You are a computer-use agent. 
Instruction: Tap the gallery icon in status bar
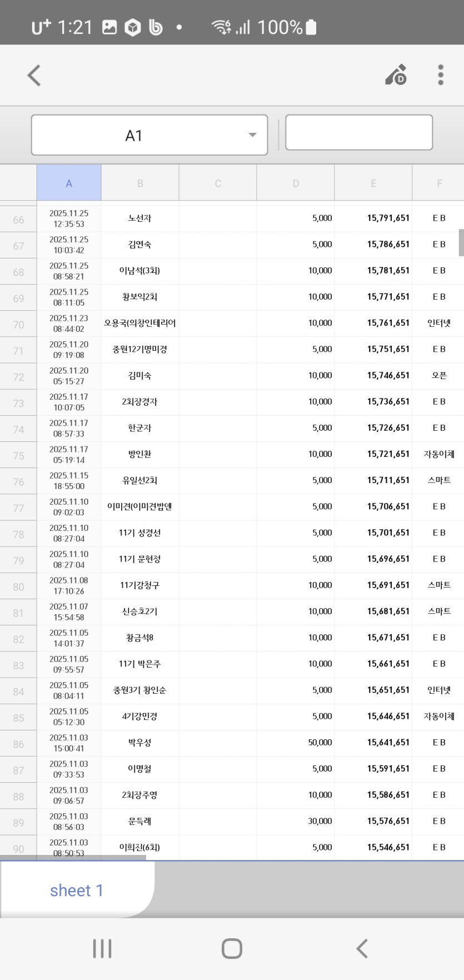point(109,27)
